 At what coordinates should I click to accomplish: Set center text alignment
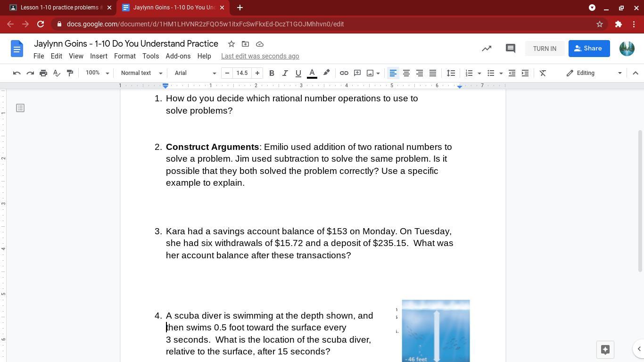tap(406, 73)
